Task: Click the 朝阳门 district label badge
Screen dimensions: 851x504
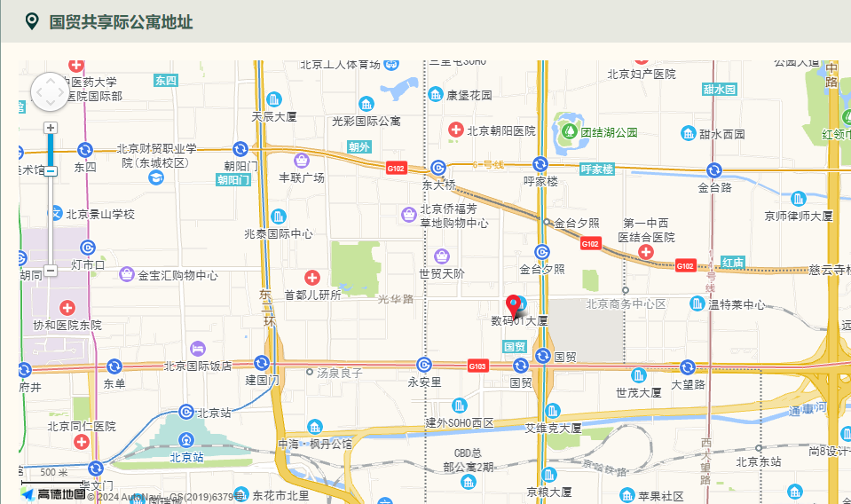Action: pyautogui.click(x=233, y=180)
